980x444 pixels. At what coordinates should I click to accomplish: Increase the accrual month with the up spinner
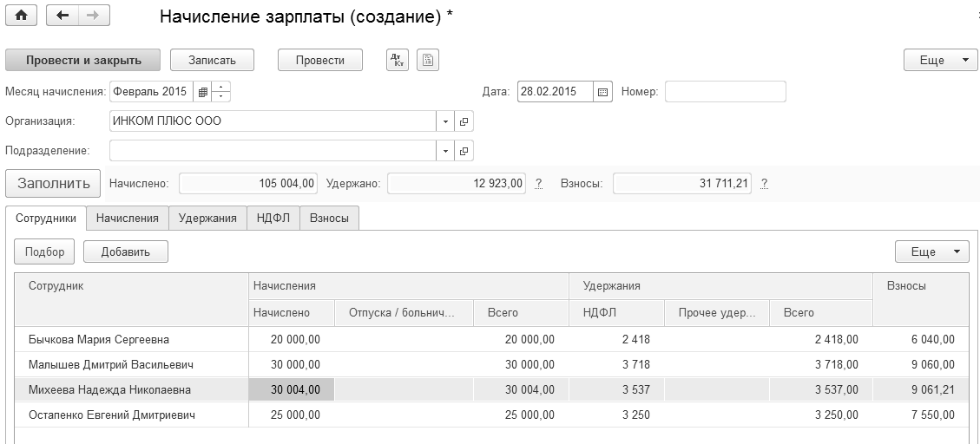221,87
